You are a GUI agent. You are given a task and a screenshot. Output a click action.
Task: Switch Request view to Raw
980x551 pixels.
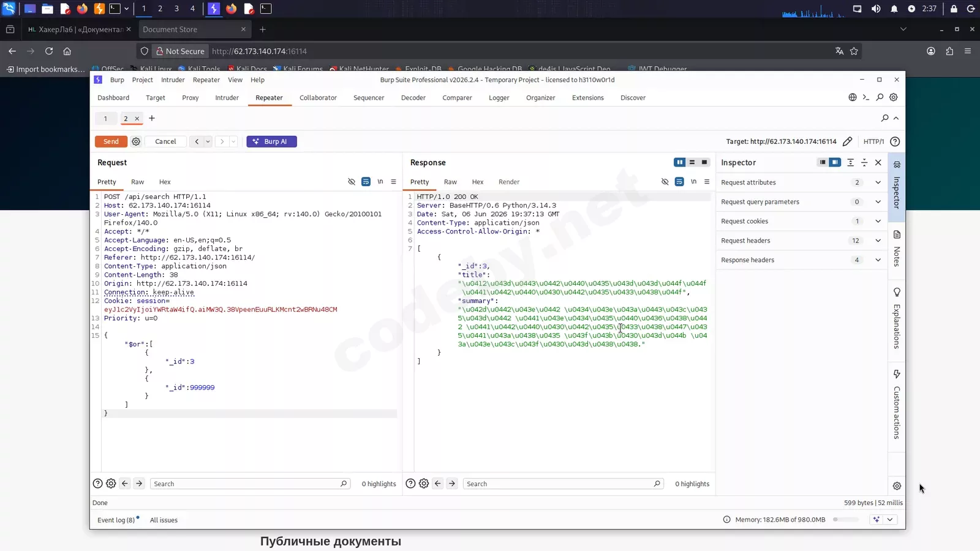pyautogui.click(x=138, y=182)
